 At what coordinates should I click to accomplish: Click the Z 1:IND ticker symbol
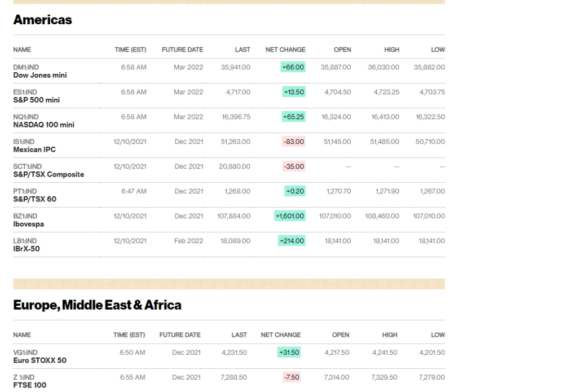click(24, 377)
